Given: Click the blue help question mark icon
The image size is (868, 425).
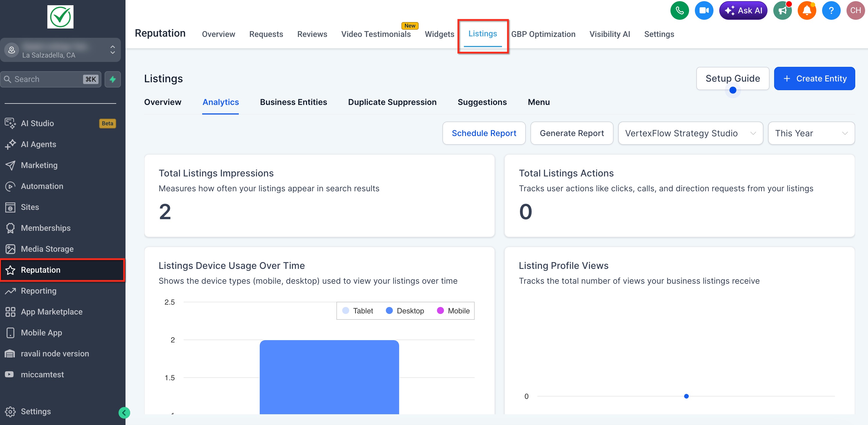Looking at the screenshot, I should point(831,10).
